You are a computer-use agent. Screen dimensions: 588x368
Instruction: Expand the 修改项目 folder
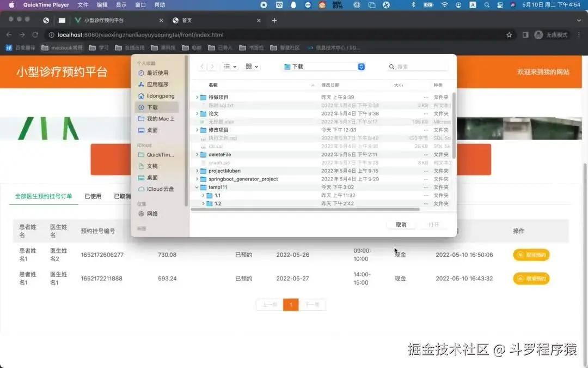(197, 130)
